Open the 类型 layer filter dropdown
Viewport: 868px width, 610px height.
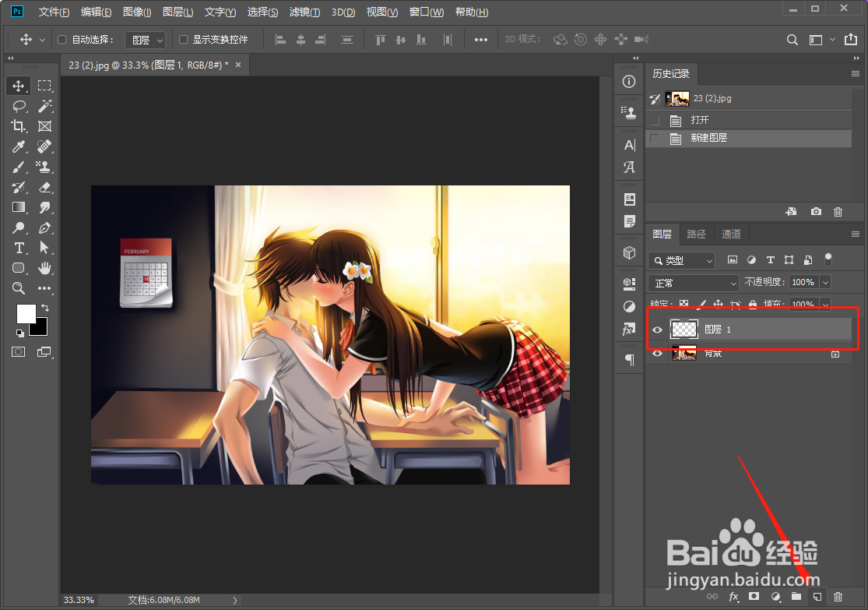click(x=681, y=260)
